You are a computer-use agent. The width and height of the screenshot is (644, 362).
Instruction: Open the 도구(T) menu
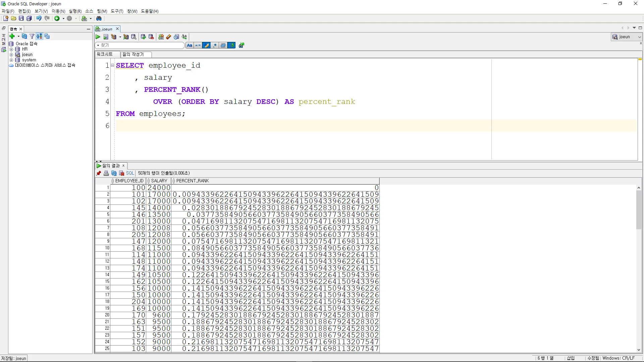point(117,11)
